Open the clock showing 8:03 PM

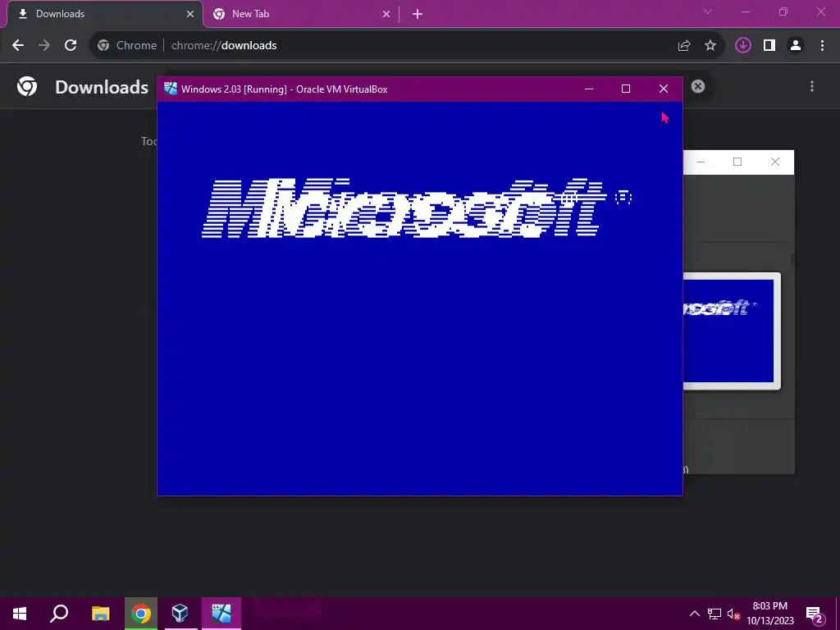pyautogui.click(x=769, y=614)
